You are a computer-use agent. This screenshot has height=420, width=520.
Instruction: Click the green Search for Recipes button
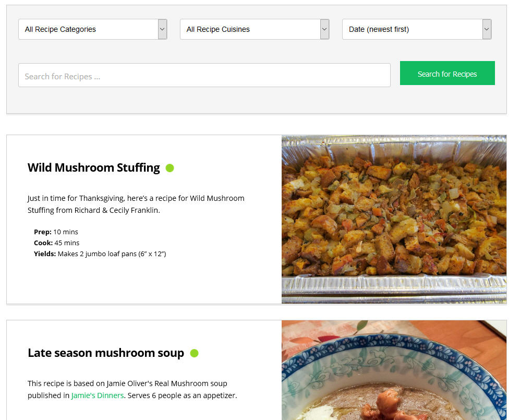pyautogui.click(x=448, y=73)
